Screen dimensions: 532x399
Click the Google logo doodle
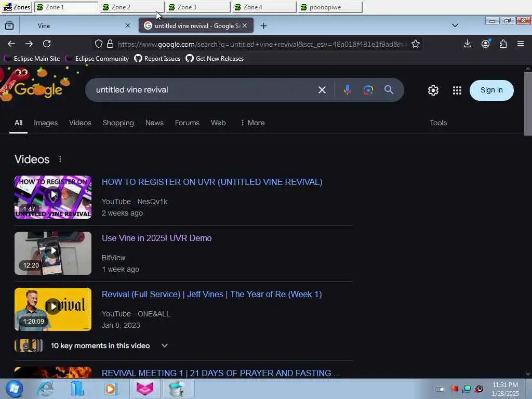tap(34, 85)
